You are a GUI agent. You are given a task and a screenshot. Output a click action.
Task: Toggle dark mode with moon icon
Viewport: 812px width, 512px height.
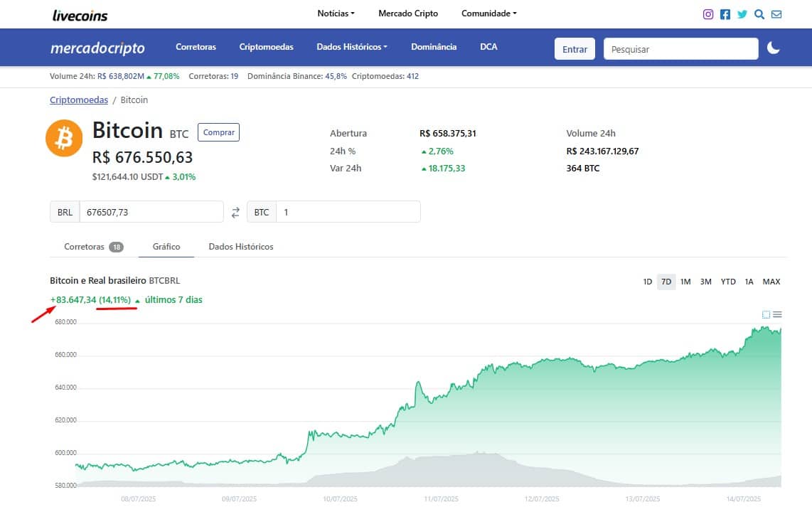773,48
